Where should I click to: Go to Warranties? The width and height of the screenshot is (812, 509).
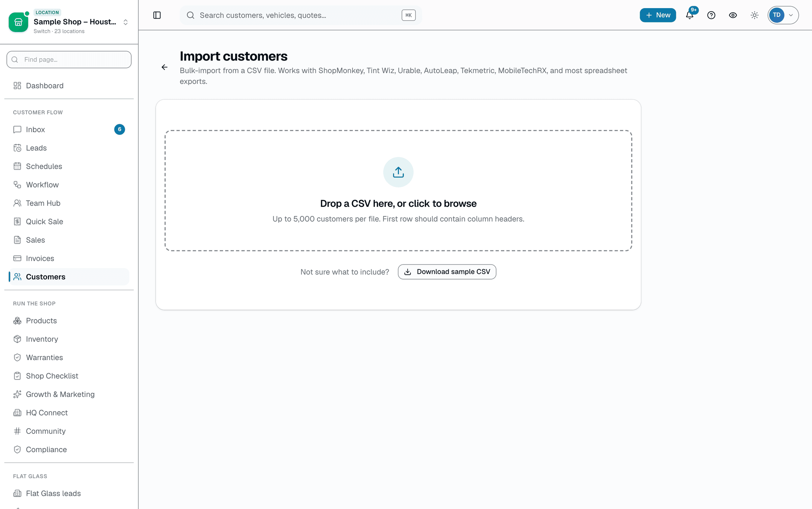(69, 357)
